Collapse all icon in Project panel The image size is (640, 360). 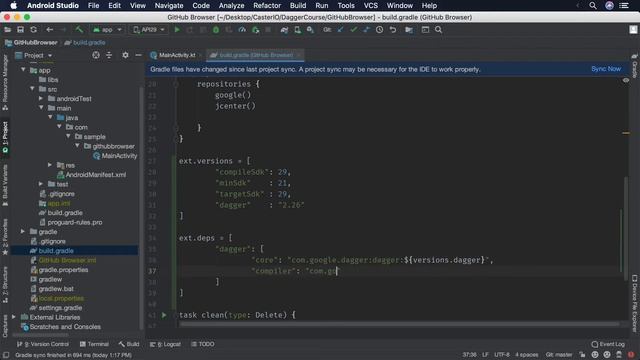pos(109,55)
